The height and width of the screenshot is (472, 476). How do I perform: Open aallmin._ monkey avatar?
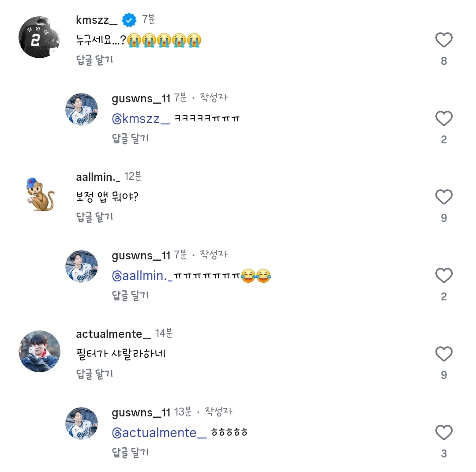40,195
